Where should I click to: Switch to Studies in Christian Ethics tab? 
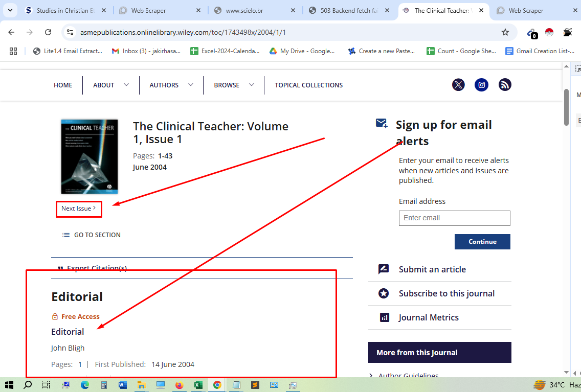click(x=64, y=10)
